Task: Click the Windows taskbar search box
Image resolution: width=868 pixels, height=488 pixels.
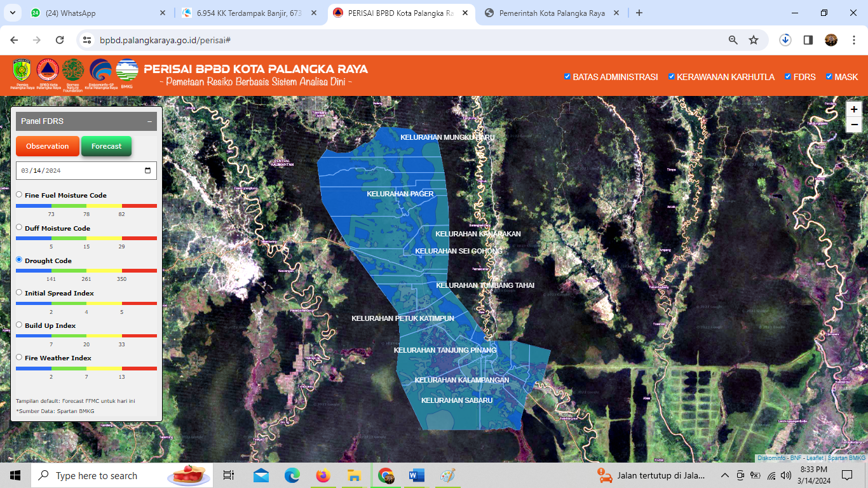Action: click(122, 475)
